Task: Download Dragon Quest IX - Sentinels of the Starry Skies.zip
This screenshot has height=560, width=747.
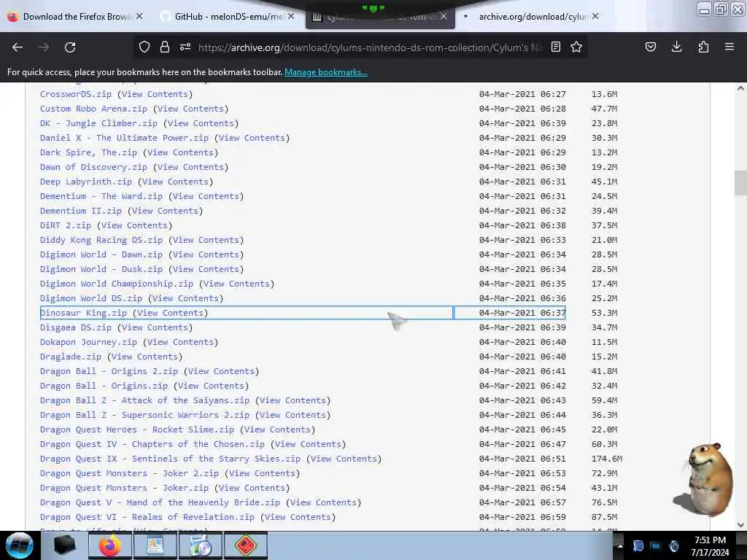Action: tap(170, 459)
